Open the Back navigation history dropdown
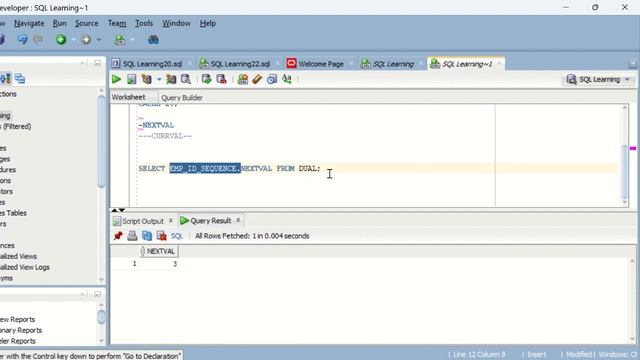The height and width of the screenshot is (360, 640). tap(73, 40)
